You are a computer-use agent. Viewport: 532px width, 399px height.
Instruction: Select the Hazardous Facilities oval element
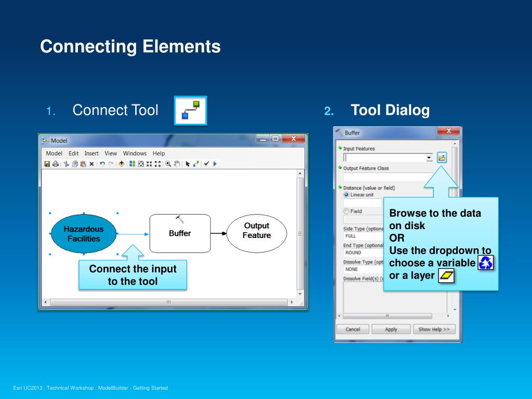pos(84,234)
